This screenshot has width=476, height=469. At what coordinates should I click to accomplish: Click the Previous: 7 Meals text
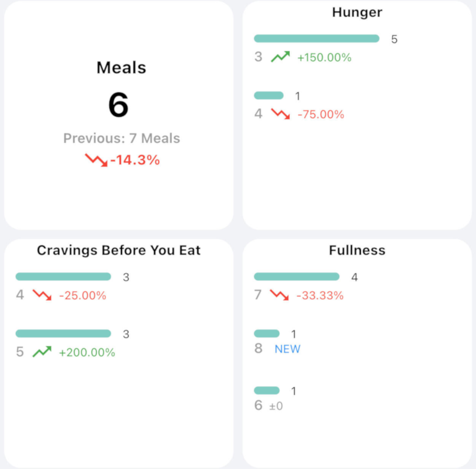[x=121, y=138]
